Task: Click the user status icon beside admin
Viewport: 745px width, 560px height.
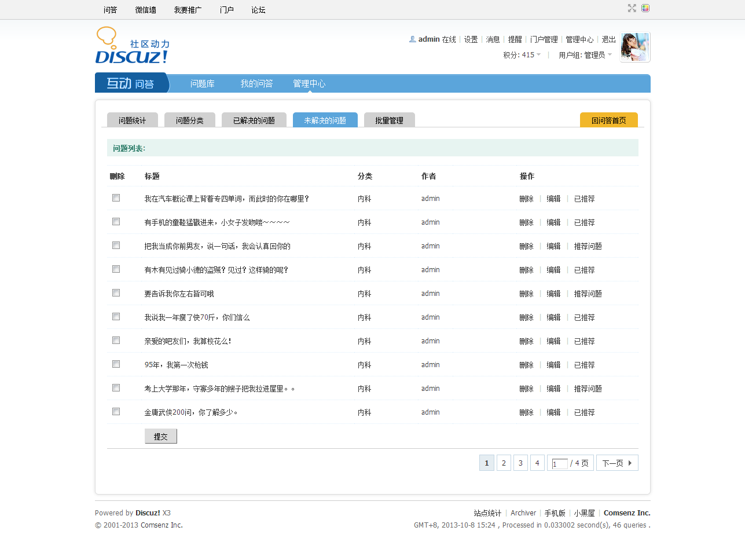Action: (412, 39)
